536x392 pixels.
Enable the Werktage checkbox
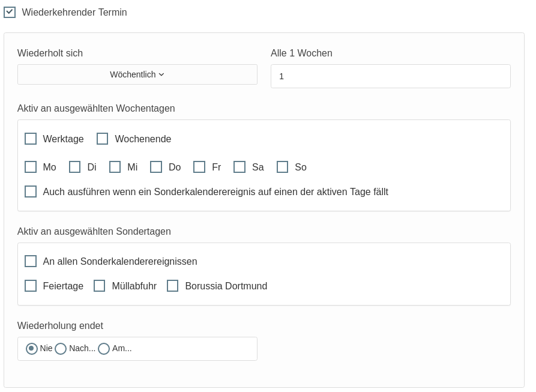pos(31,139)
